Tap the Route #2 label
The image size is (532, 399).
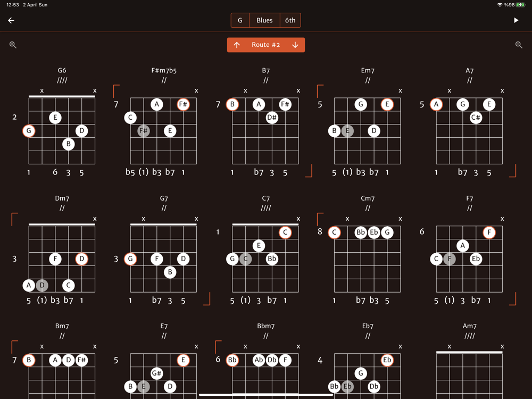(x=265, y=45)
